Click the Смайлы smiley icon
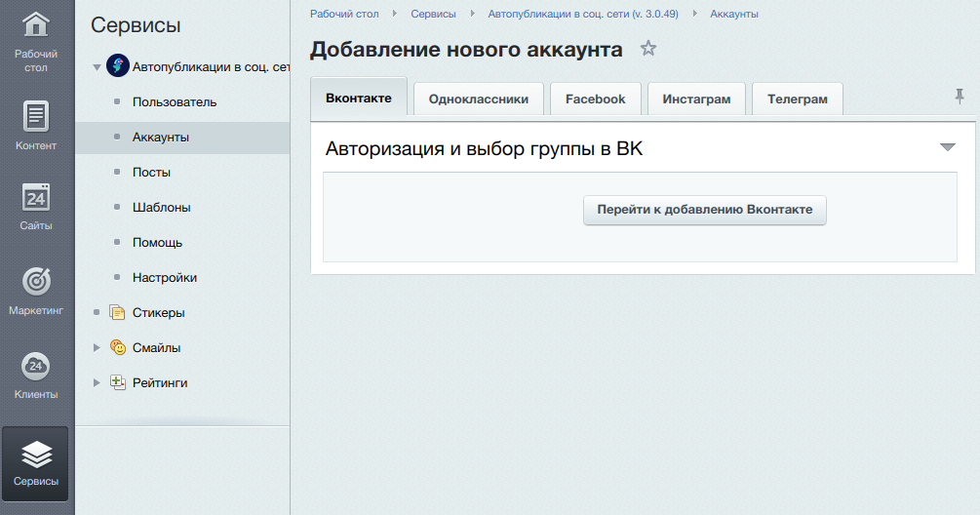The image size is (980, 515). coord(117,347)
